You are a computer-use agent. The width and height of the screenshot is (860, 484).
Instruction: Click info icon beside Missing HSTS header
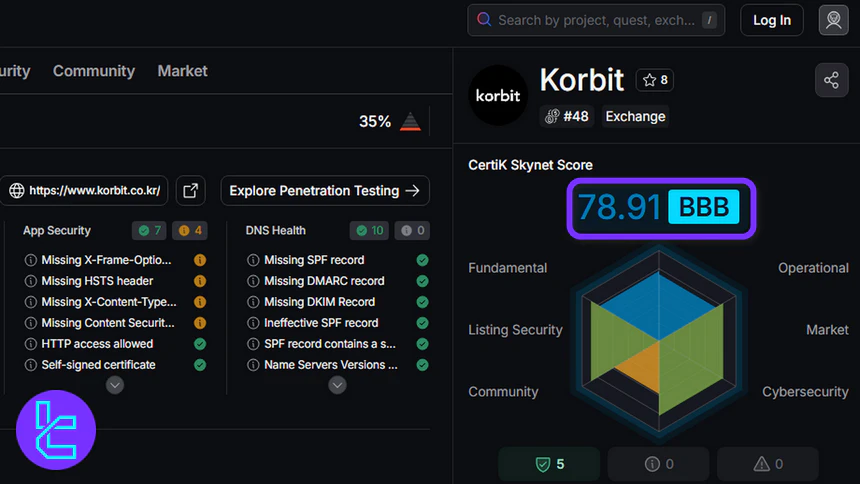tap(31, 281)
